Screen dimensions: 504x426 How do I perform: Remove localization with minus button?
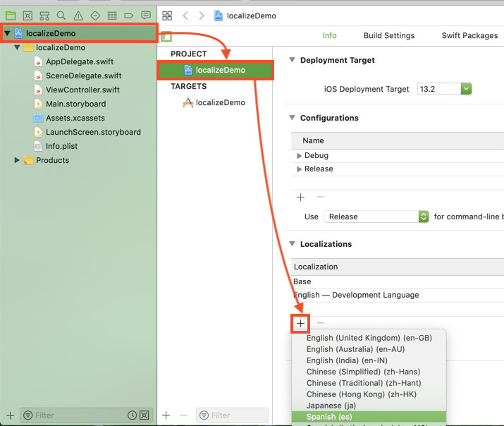(321, 323)
